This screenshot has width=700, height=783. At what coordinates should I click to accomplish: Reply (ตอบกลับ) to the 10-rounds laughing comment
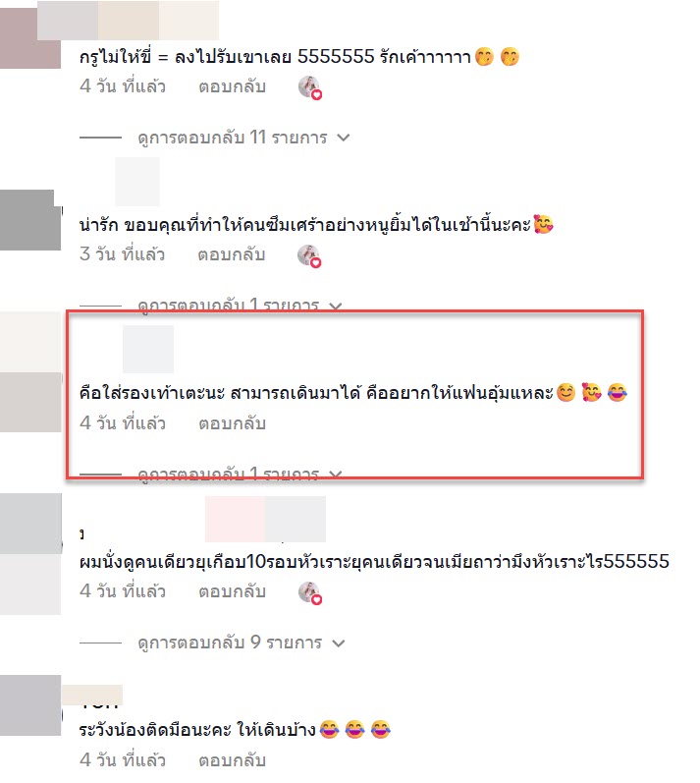point(232,591)
